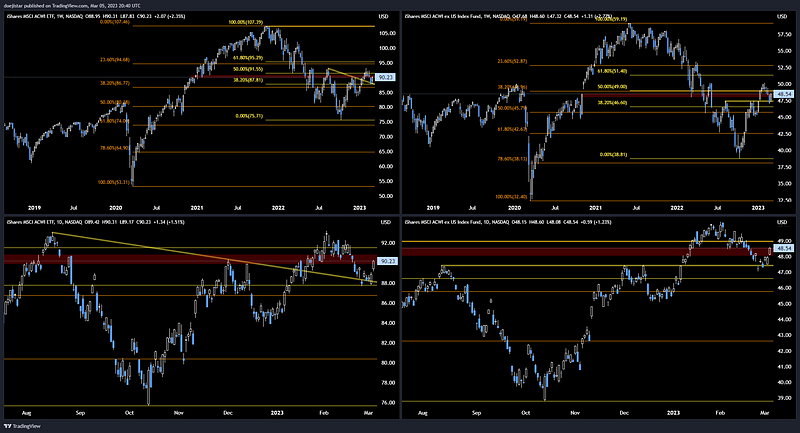
Task: Click the 90.23 price label on bottom-left chart
Action: (x=385, y=261)
